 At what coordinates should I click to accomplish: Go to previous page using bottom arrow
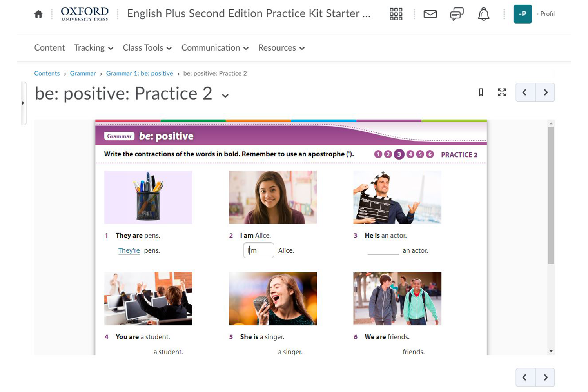click(x=525, y=377)
